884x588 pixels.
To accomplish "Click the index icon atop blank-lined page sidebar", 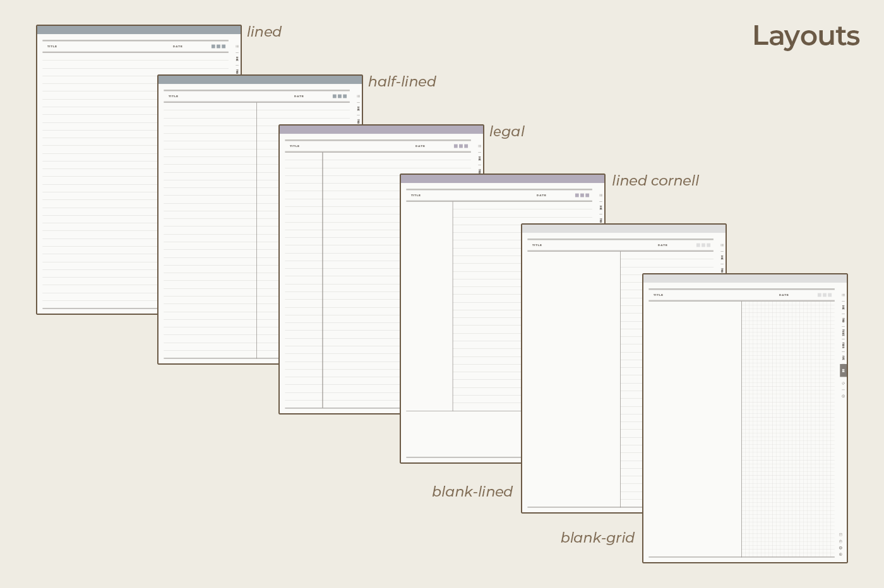I will pos(722,245).
